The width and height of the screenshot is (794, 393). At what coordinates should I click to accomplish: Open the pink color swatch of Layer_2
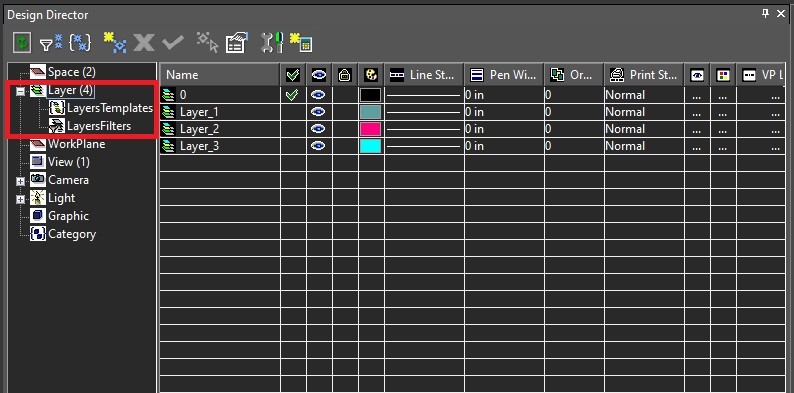point(370,129)
